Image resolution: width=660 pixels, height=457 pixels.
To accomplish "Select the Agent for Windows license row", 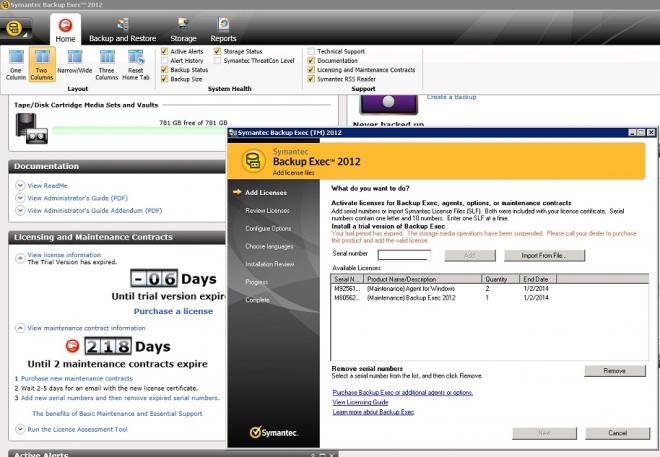I will (x=489, y=289).
